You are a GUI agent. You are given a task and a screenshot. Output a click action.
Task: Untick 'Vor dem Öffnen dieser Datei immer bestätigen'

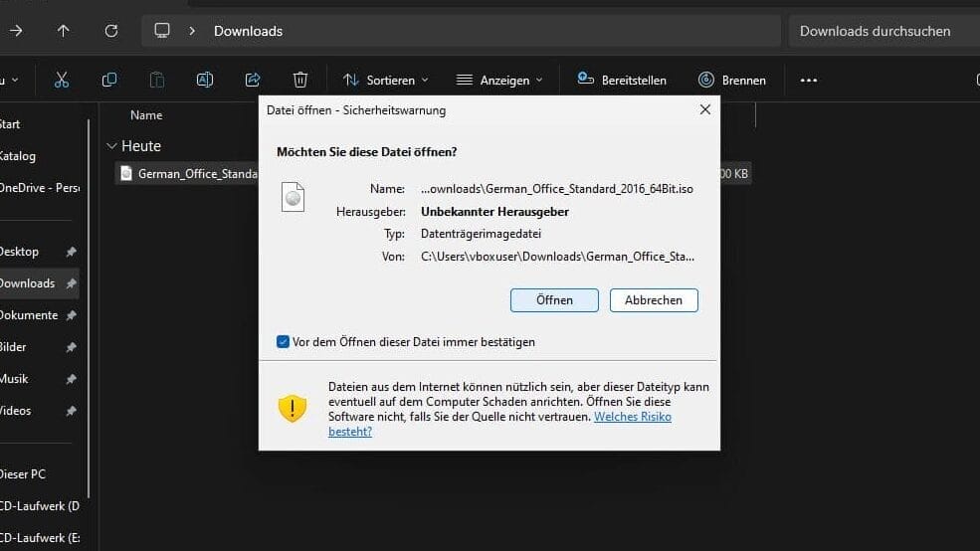point(284,342)
